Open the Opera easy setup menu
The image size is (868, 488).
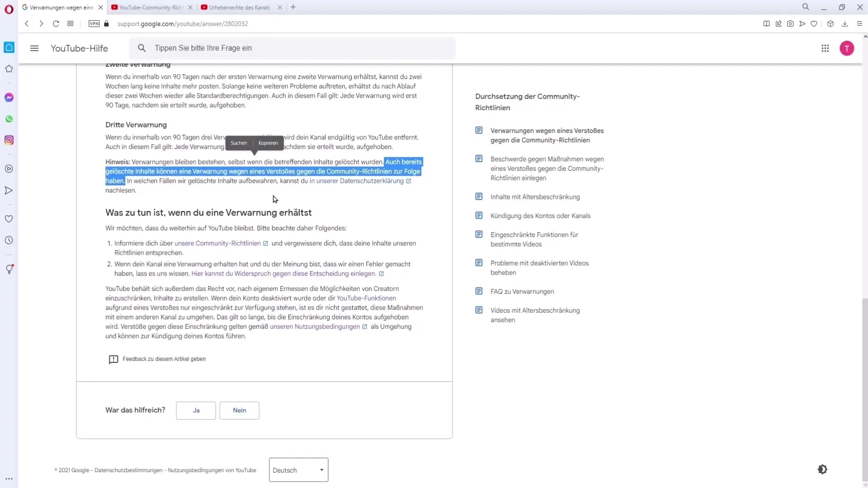pos(859,23)
